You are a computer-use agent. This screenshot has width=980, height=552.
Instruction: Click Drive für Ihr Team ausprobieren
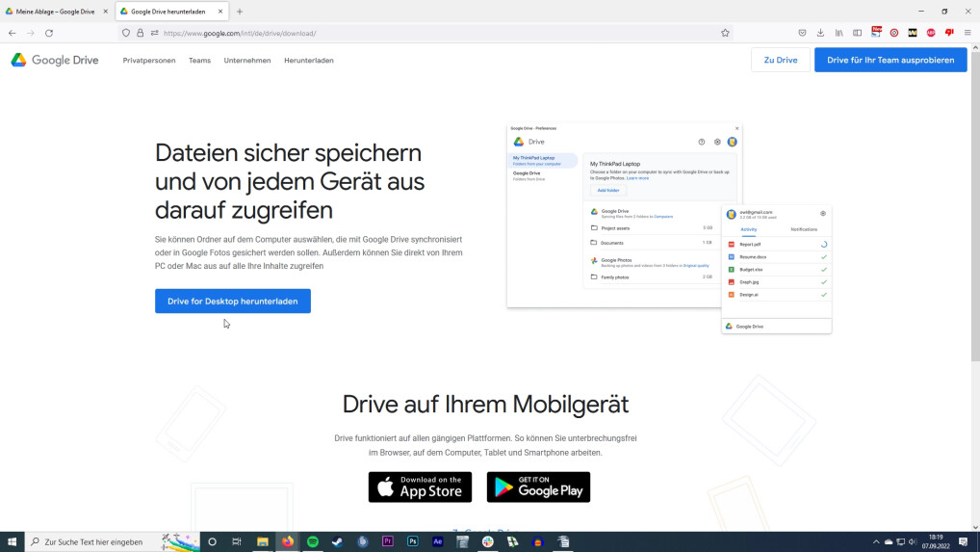pos(890,60)
